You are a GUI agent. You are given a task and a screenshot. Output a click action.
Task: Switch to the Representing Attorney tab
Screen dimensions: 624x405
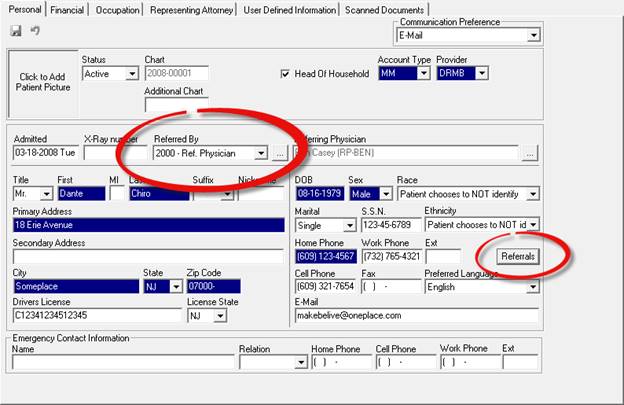194,10
